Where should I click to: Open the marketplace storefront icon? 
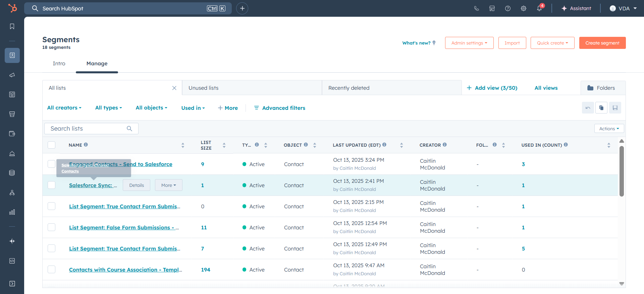[492, 8]
